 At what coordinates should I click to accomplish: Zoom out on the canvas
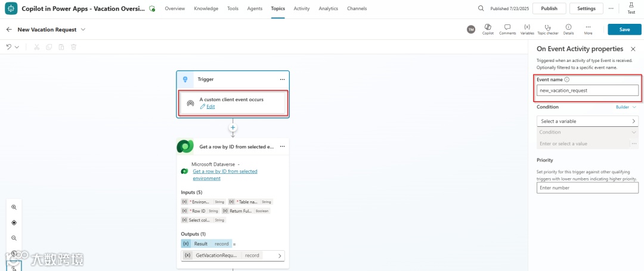pyautogui.click(x=14, y=238)
